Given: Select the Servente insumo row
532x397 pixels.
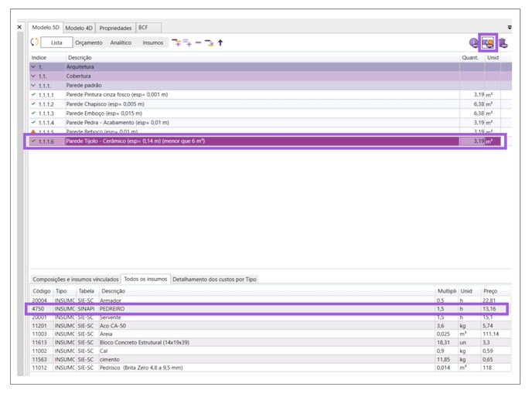Looking at the screenshot, I should (x=271, y=317).
